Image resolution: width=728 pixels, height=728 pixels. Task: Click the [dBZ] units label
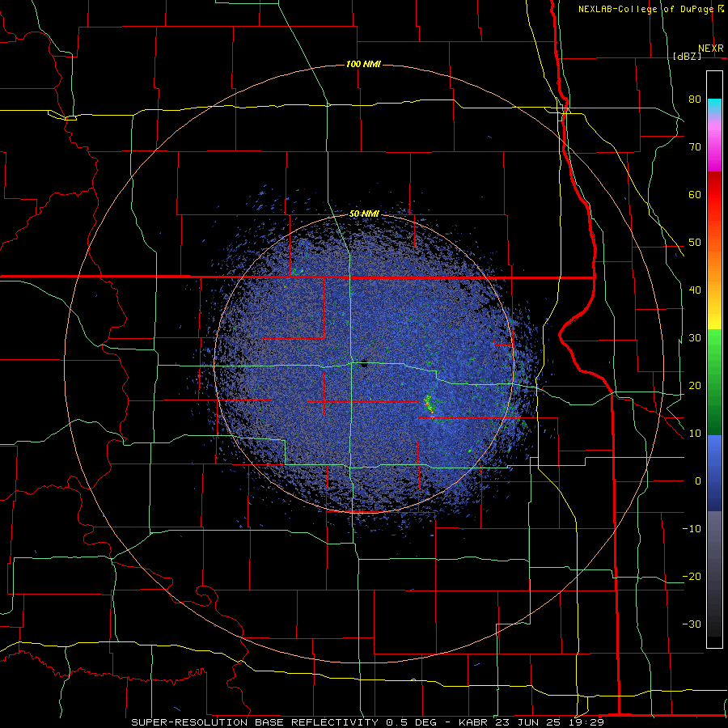click(x=687, y=56)
